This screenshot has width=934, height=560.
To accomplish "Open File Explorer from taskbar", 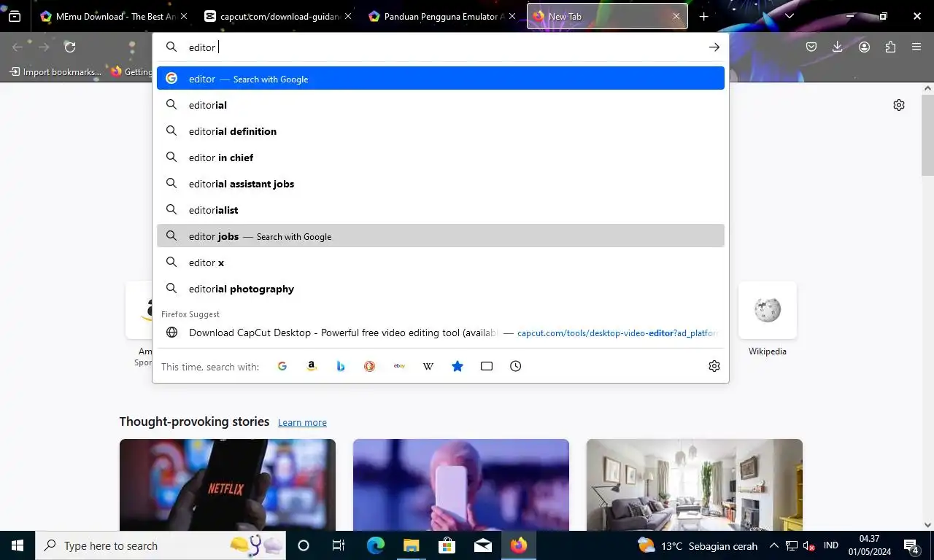I will click(411, 545).
